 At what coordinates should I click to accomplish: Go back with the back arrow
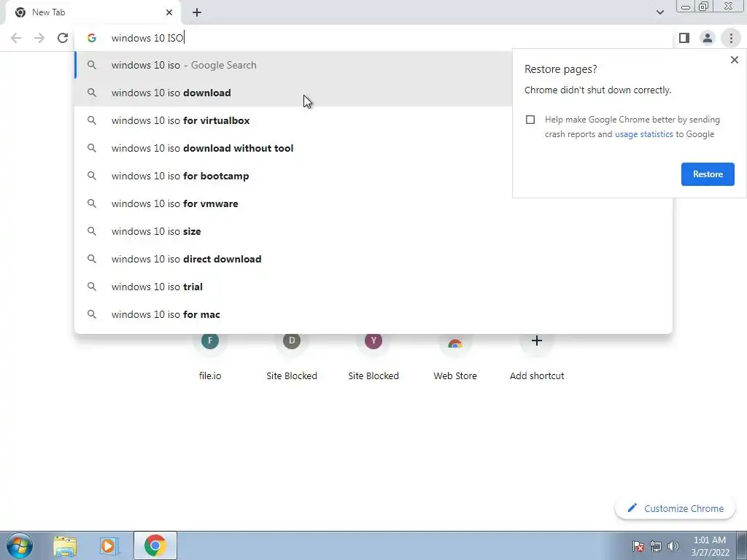(x=16, y=38)
